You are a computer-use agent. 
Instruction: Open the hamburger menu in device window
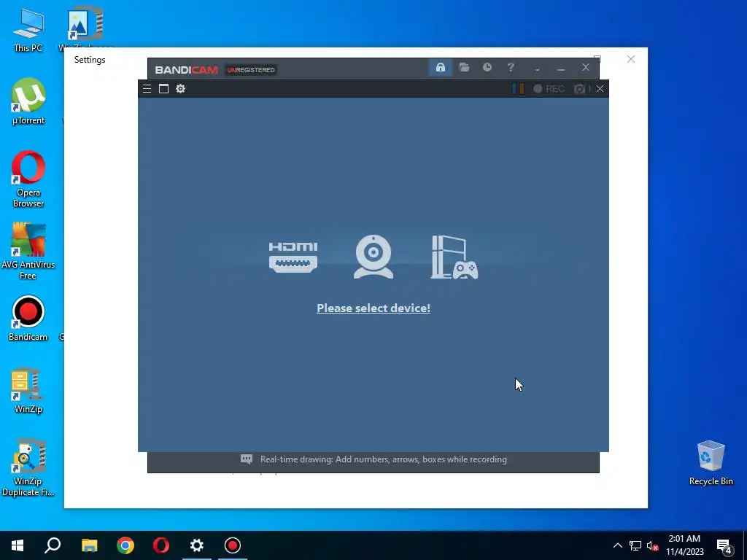tap(147, 88)
